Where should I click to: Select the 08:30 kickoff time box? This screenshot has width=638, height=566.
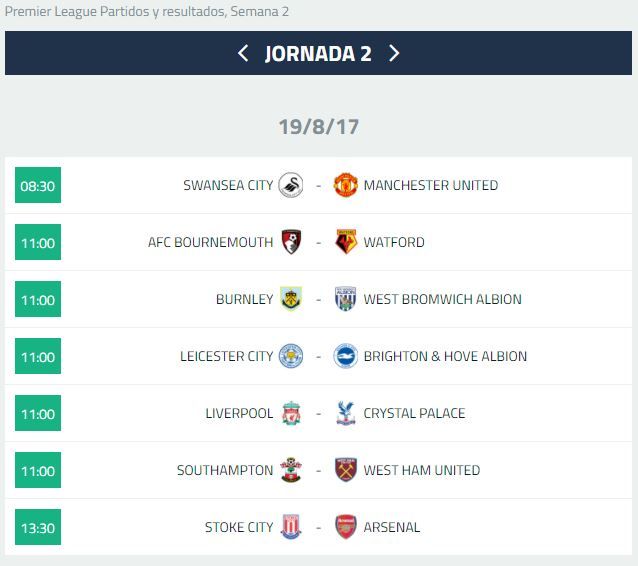point(38,185)
